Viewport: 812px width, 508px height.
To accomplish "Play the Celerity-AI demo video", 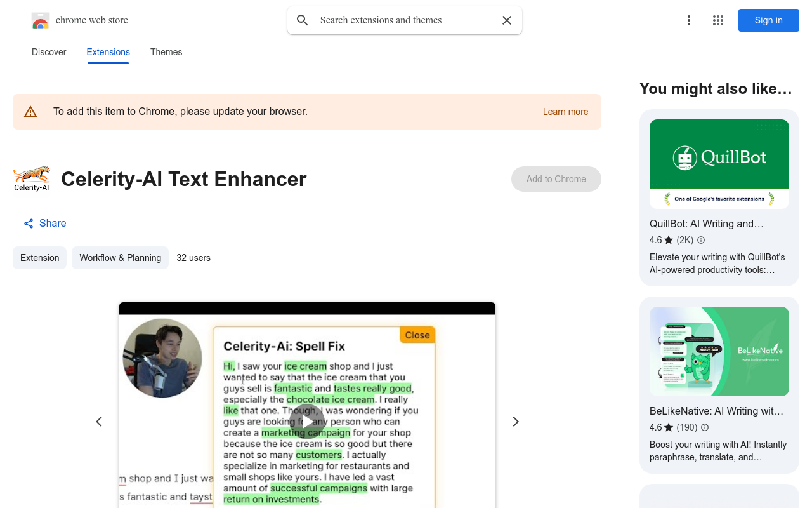I will (307, 422).
